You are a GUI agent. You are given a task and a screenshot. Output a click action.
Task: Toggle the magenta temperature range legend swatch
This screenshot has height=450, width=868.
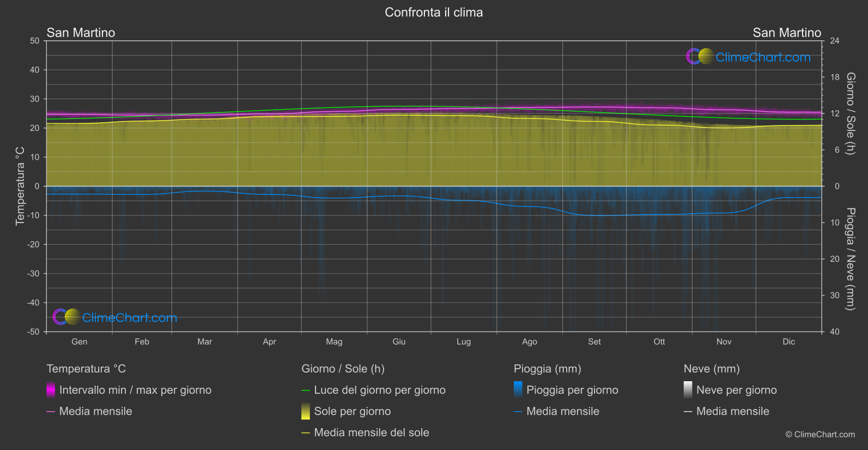(x=51, y=389)
